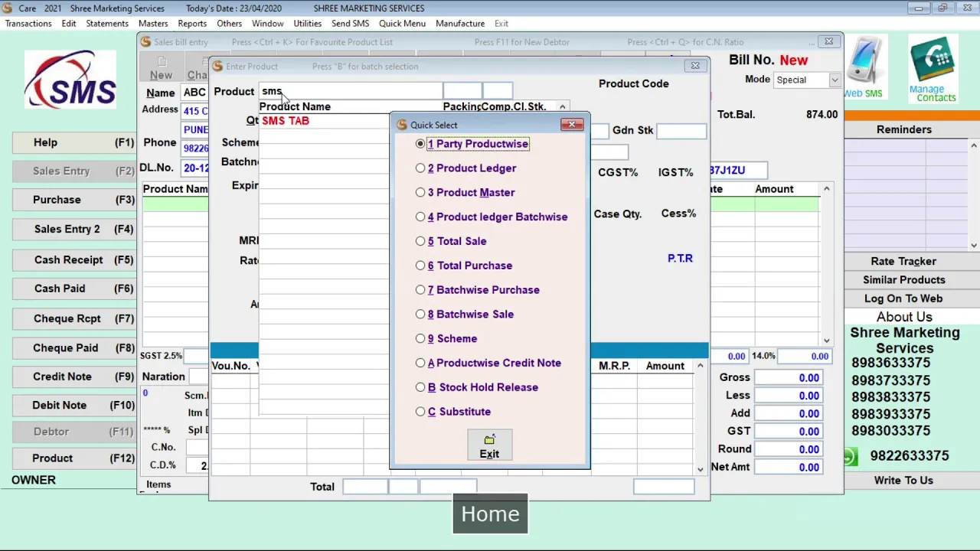This screenshot has height=551, width=980.
Task: Click the Cheque Rcpt (F7) button
Action: [74, 318]
